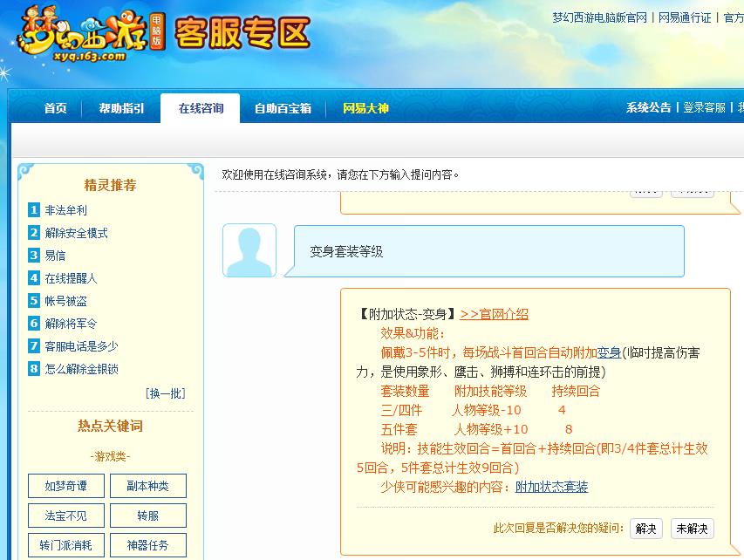Click 换一批 to refresh recommendations
The image size is (744, 560).
point(166,393)
